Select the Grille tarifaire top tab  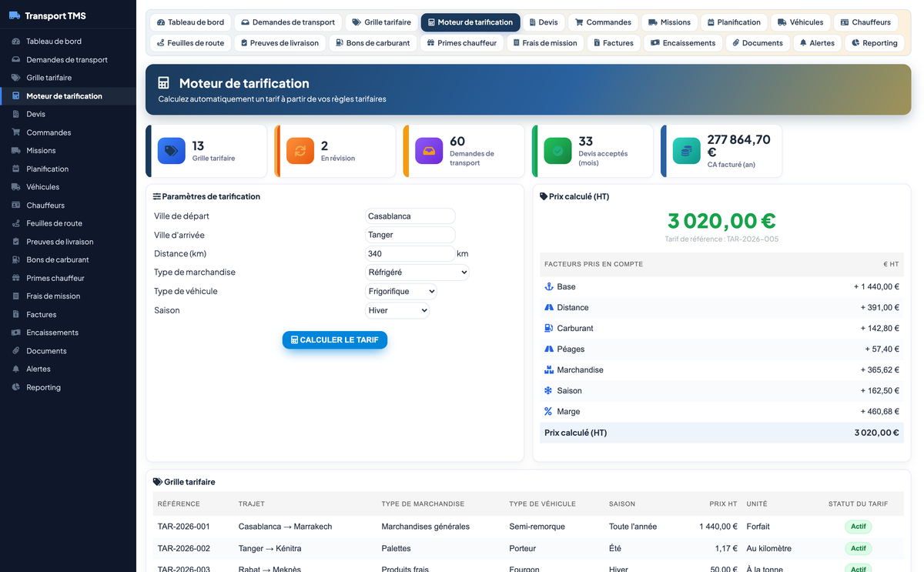[x=382, y=22]
